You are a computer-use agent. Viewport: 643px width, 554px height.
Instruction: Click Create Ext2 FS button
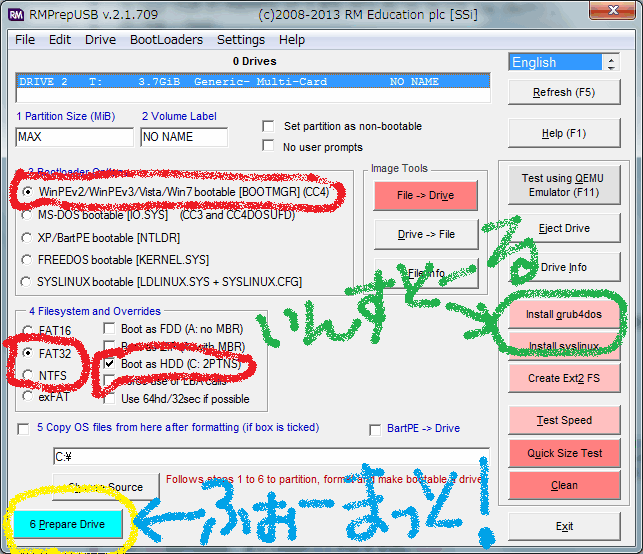pyautogui.click(x=564, y=378)
